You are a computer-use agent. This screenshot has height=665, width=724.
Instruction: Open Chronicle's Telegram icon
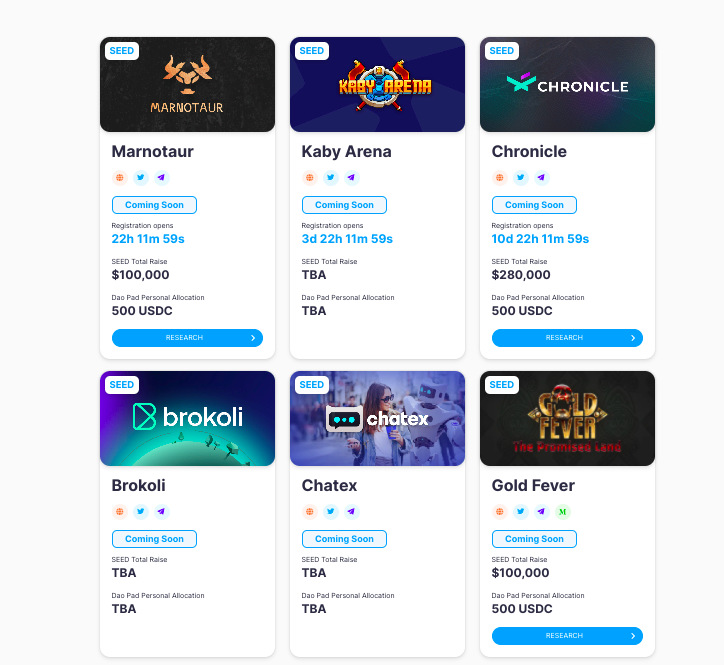tap(542, 178)
